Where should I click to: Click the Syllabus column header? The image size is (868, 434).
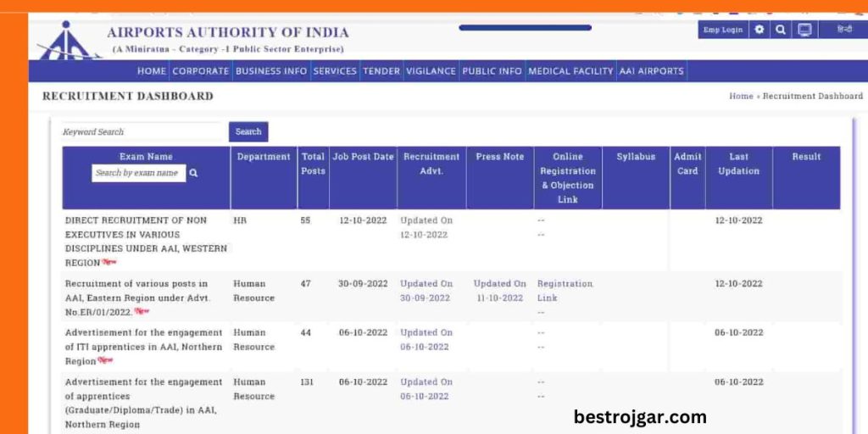636,157
